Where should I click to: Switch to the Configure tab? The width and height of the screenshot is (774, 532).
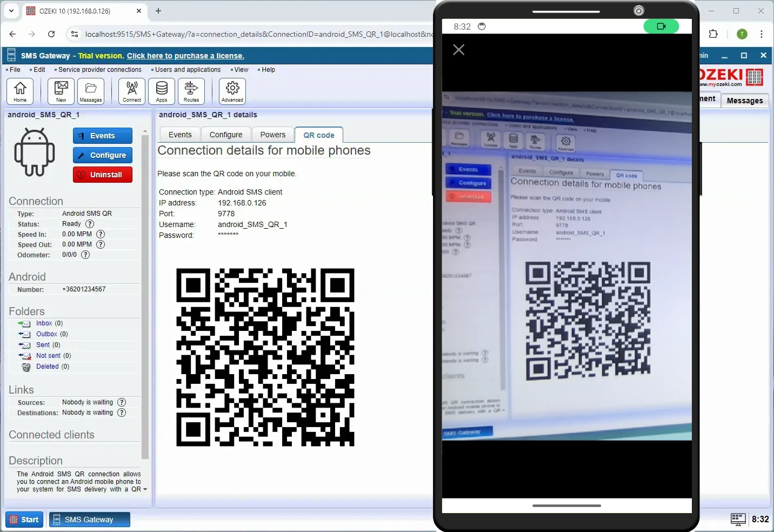(x=226, y=135)
